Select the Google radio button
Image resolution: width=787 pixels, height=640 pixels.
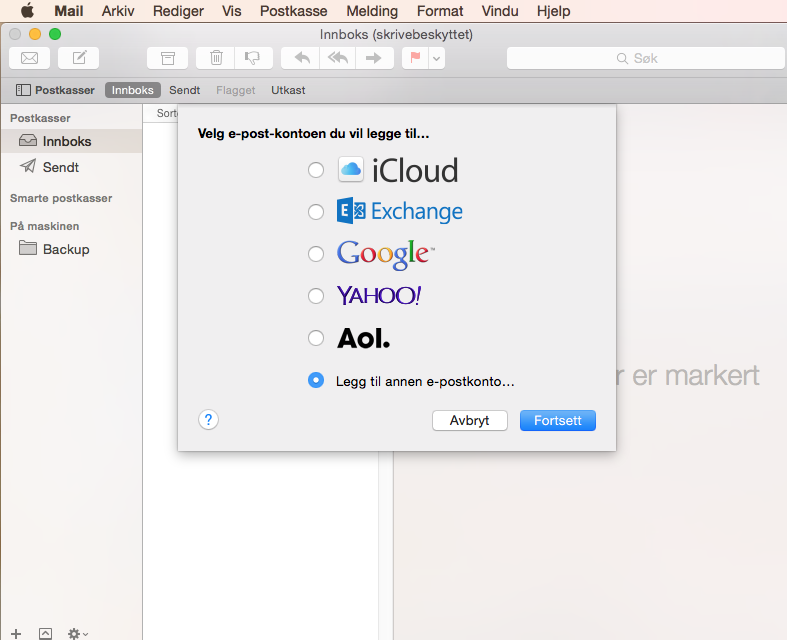316,254
